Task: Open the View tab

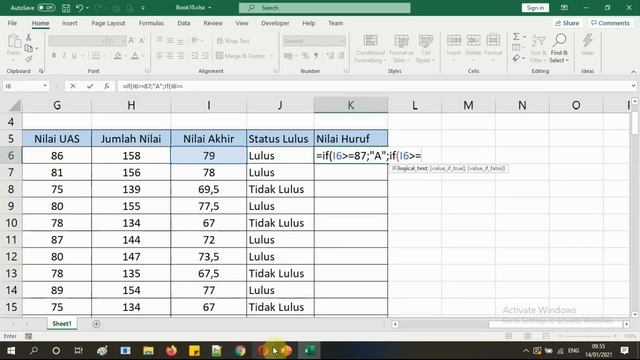Action: click(x=242, y=23)
